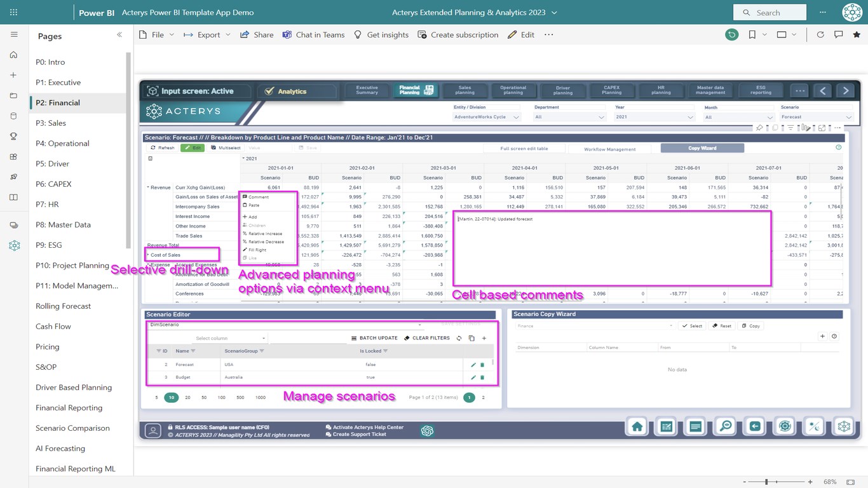Open the View dropdown in toolbar
Image resolution: width=868 pixels, height=488 pixels.
[x=786, y=35]
